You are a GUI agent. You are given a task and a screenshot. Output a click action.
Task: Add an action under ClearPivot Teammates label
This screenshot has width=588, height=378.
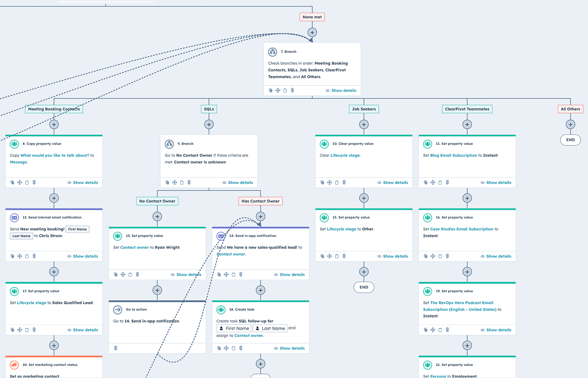pyautogui.click(x=467, y=124)
